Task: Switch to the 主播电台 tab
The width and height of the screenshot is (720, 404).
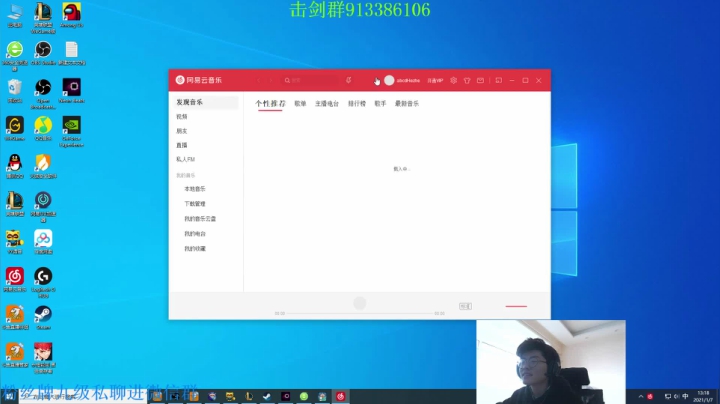Action: point(327,104)
